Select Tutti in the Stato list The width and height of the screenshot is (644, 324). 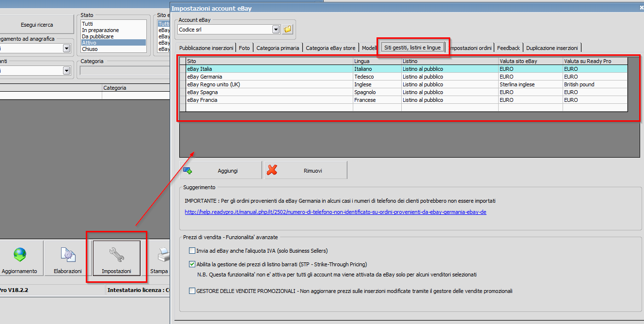pyautogui.click(x=113, y=24)
